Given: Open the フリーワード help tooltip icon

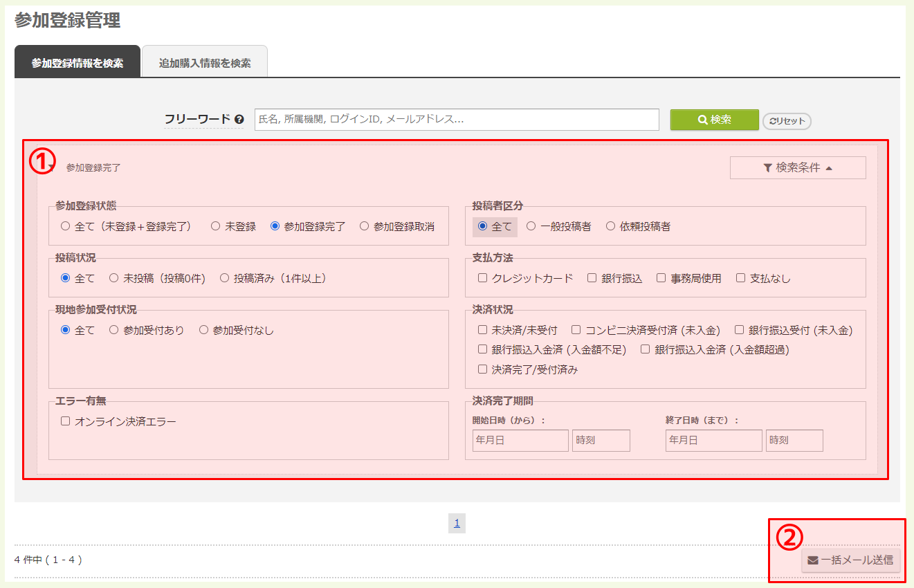Looking at the screenshot, I should (238, 118).
